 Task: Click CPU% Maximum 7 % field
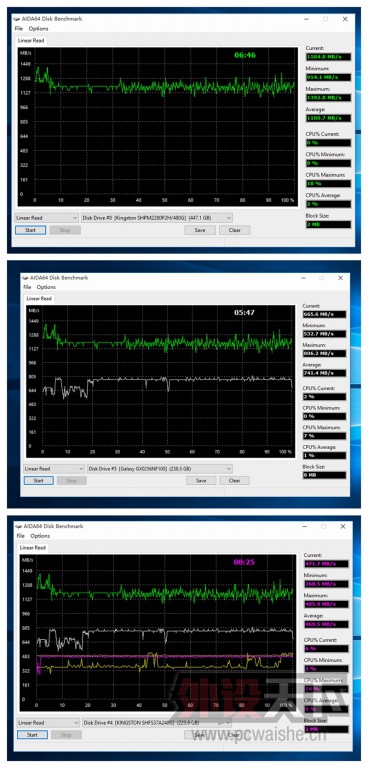pos(324,436)
